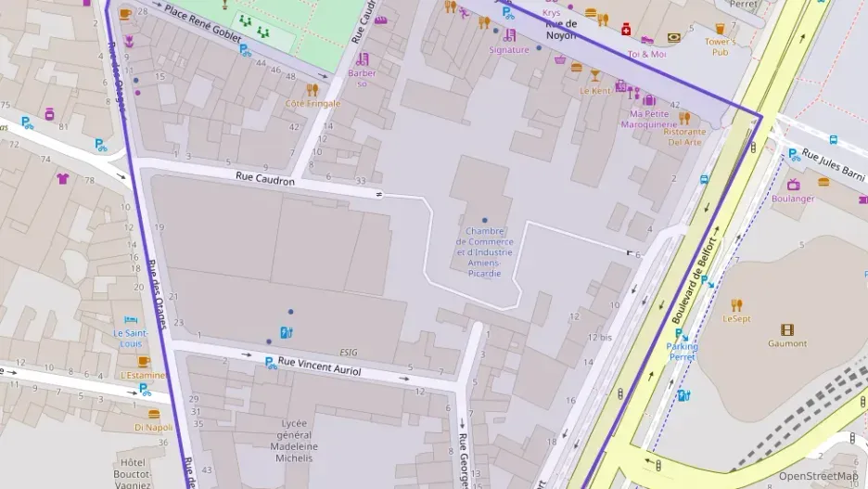Click the Gaumont cinema icon
The image size is (868, 489).
click(787, 329)
